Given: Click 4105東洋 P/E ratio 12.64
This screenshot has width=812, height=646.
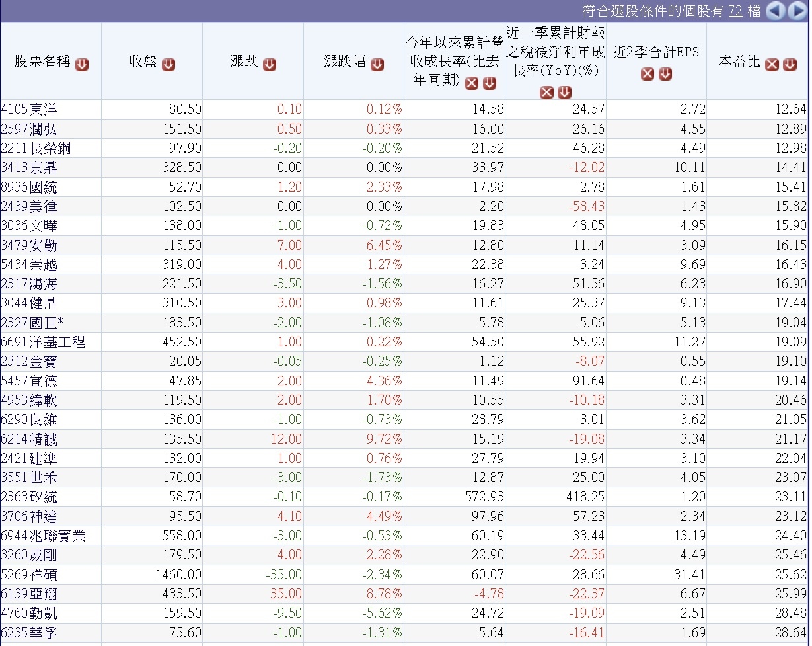Looking at the screenshot, I should [x=791, y=110].
